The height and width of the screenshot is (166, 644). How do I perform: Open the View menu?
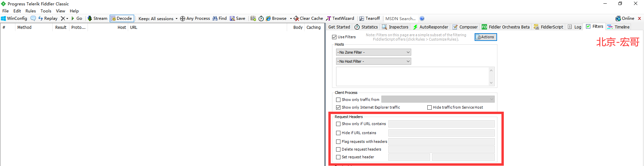click(x=60, y=11)
